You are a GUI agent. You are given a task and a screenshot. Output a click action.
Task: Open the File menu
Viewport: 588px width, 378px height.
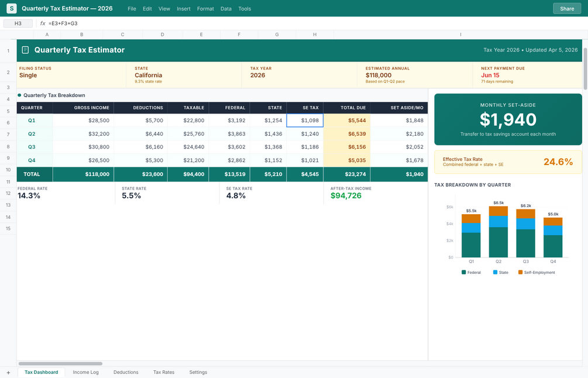(132, 9)
